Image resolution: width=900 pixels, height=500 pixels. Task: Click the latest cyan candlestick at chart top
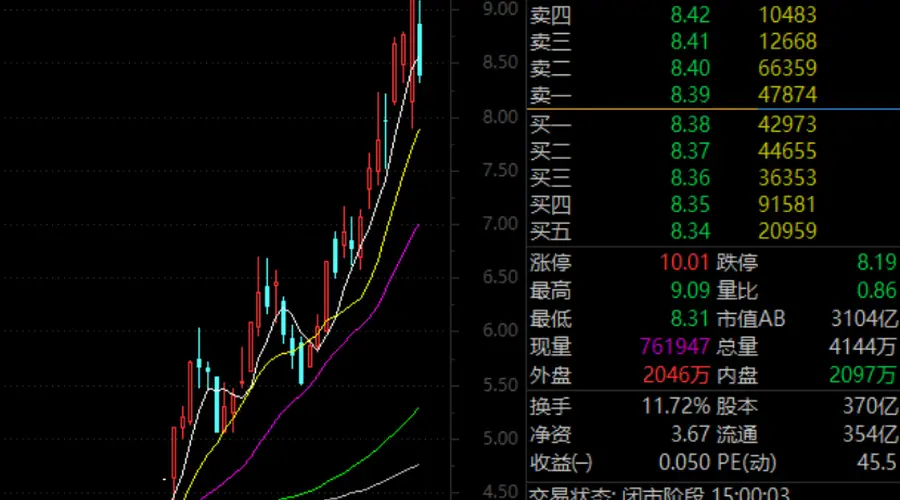coord(420,49)
